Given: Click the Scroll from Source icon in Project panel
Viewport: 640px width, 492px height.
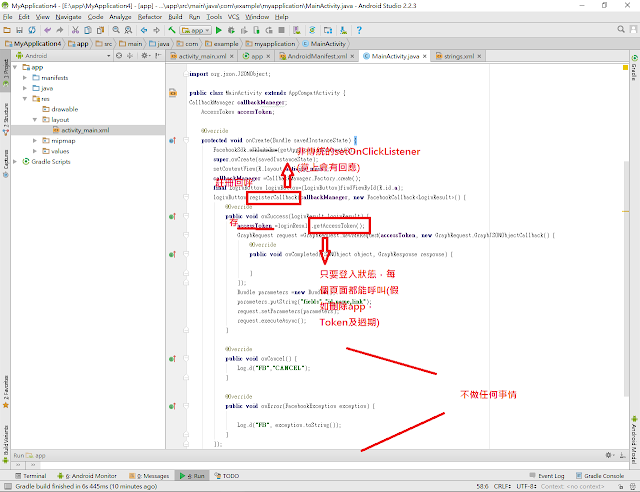Looking at the screenshot, I should (x=119, y=56).
